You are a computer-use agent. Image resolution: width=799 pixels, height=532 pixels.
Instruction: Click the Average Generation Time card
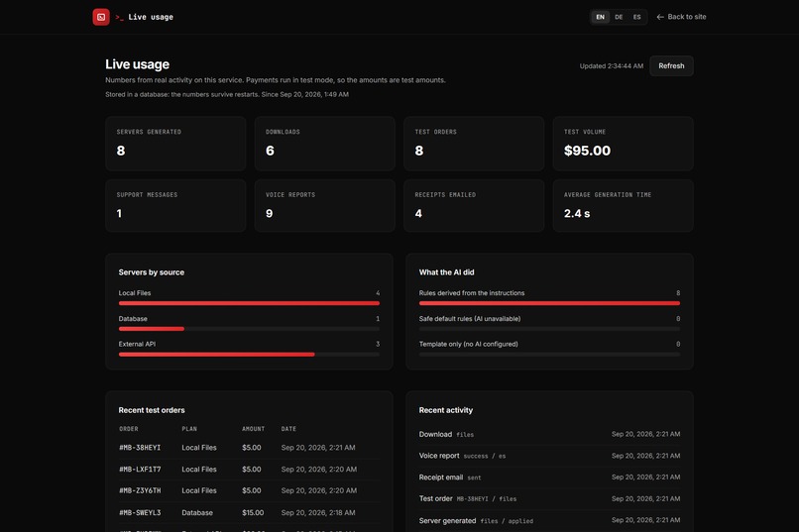pos(623,205)
